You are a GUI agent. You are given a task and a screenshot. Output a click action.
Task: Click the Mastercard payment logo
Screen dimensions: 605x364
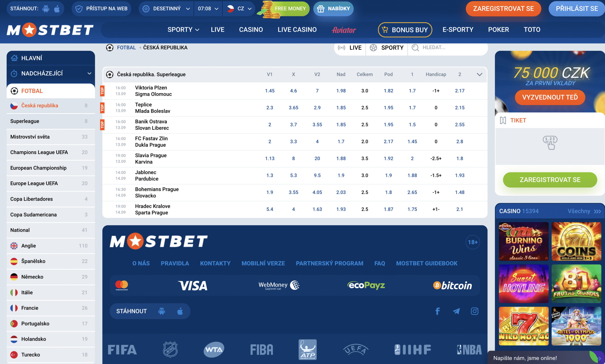point(122,286)
